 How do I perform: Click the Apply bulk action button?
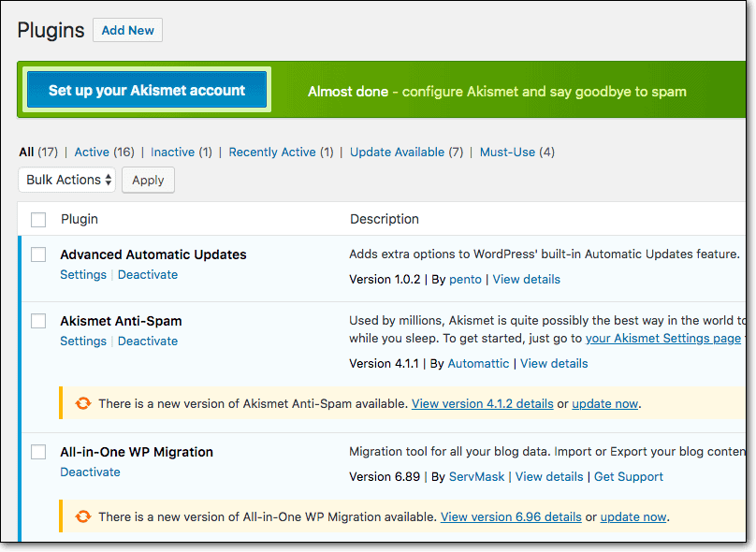point(148,181)
